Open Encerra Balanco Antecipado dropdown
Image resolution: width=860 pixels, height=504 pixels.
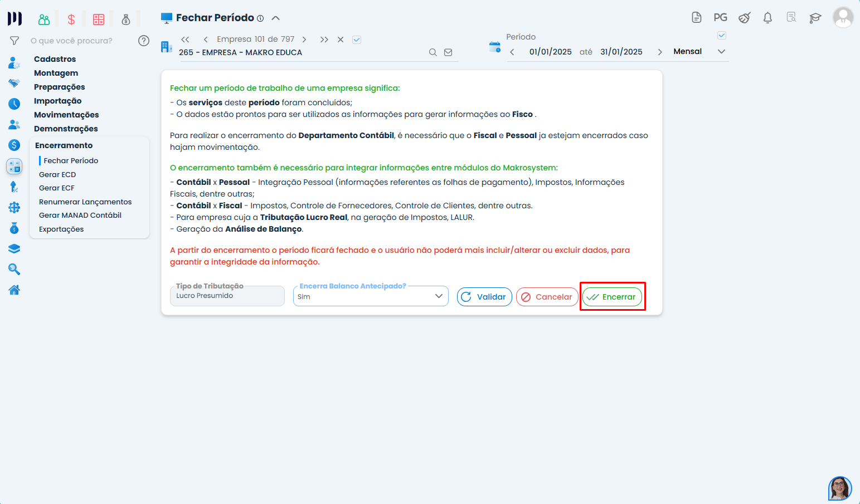pos(371,296)
